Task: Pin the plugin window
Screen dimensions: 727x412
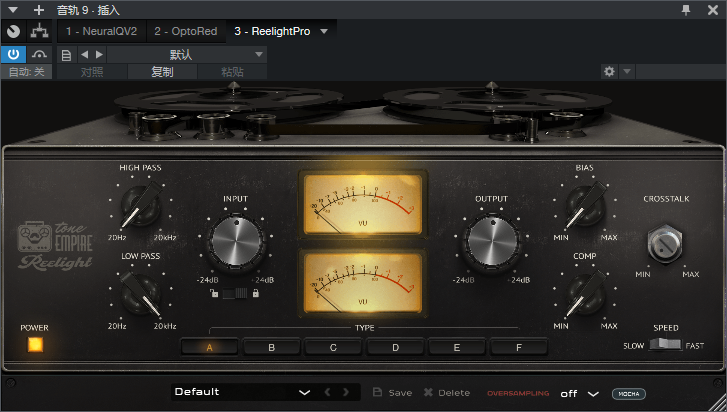Action: (x=686, y=10)
